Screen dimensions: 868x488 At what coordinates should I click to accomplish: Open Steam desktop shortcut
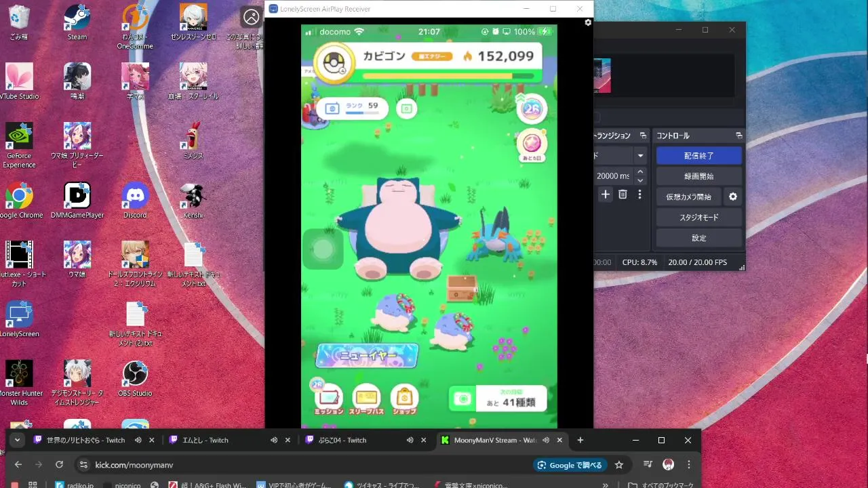(x=77, y=22)
